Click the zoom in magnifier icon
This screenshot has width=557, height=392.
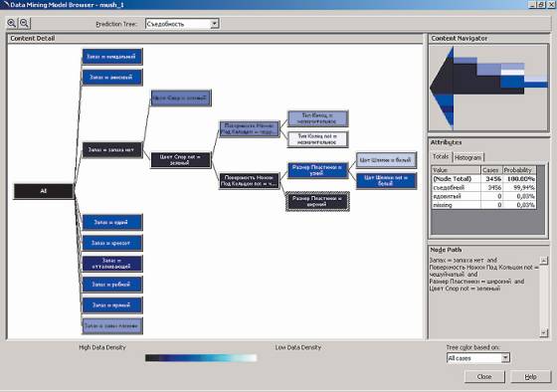[12, 24]
